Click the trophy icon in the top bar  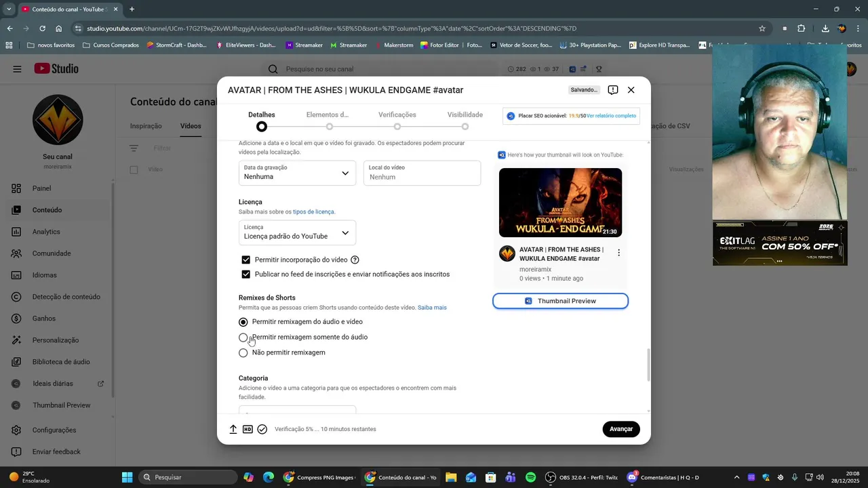click(x=599, y=69)
